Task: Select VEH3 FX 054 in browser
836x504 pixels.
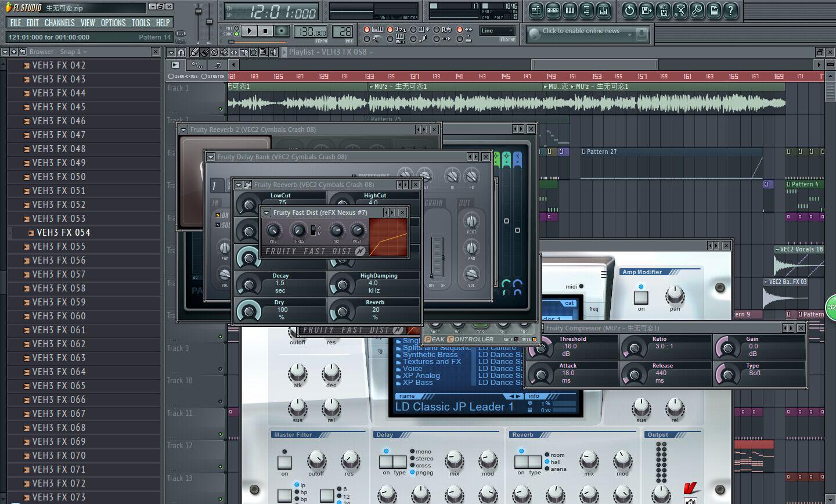Action: click(63, 232)
